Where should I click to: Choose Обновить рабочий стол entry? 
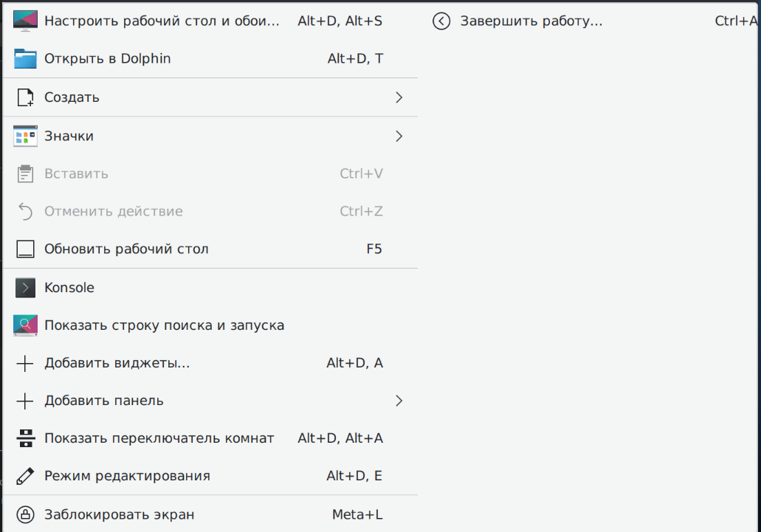[x=126, y=249]
